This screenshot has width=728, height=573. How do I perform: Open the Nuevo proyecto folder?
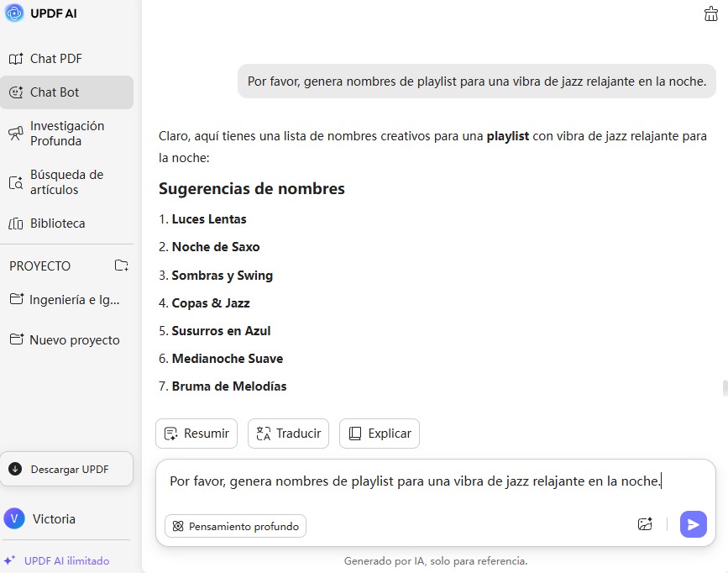74,340
